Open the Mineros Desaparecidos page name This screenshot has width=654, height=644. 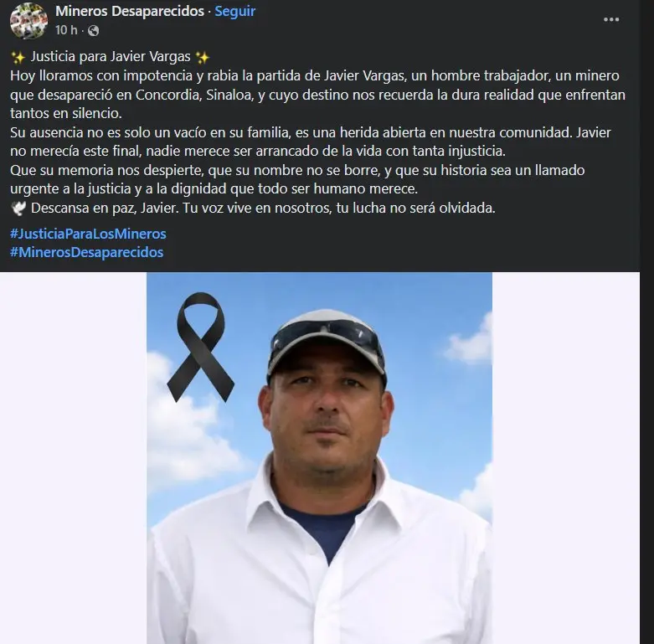pyautogui.click(x=130, y=11)
